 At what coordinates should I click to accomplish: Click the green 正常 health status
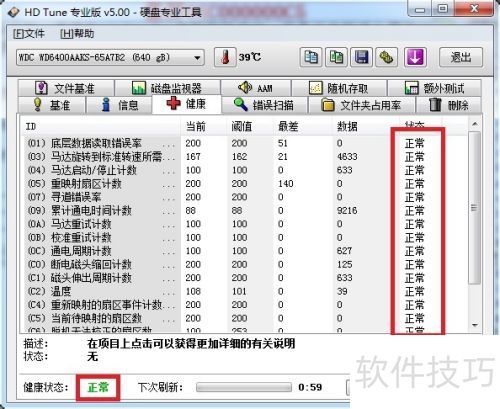[98, 387]
